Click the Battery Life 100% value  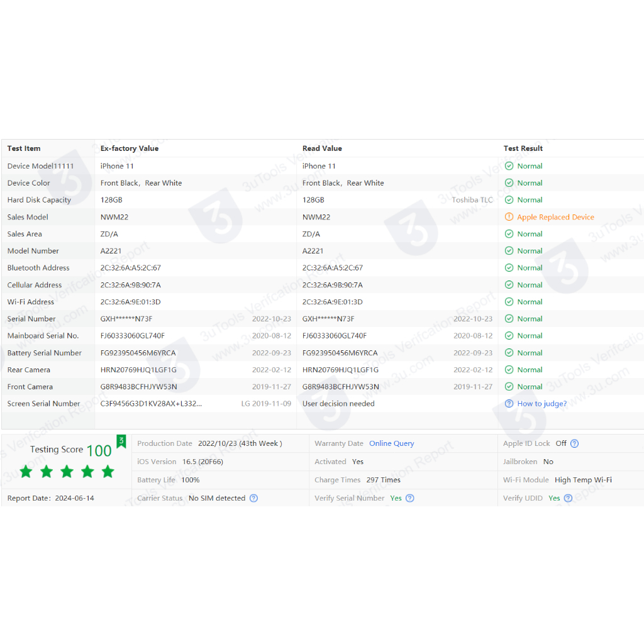191,480
